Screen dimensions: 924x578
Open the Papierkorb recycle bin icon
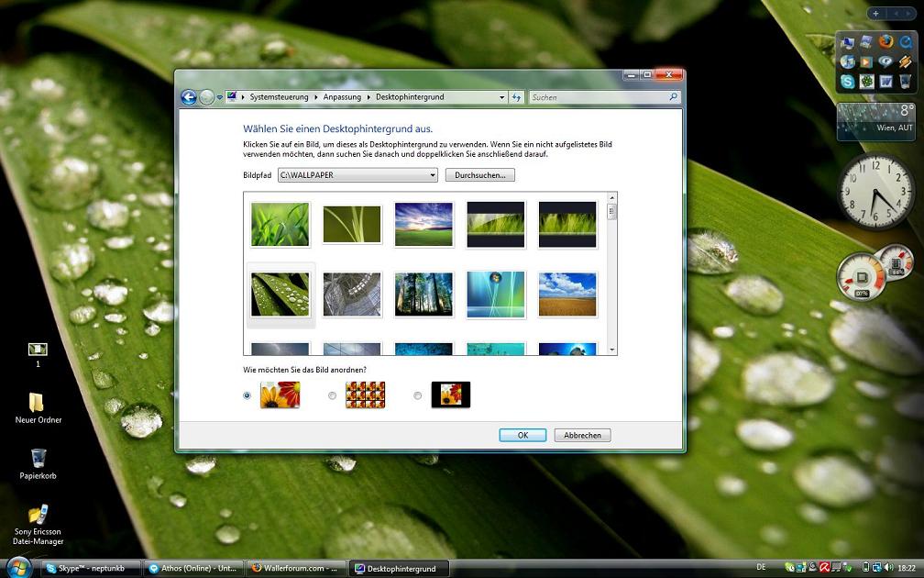[x=38, y=458]
